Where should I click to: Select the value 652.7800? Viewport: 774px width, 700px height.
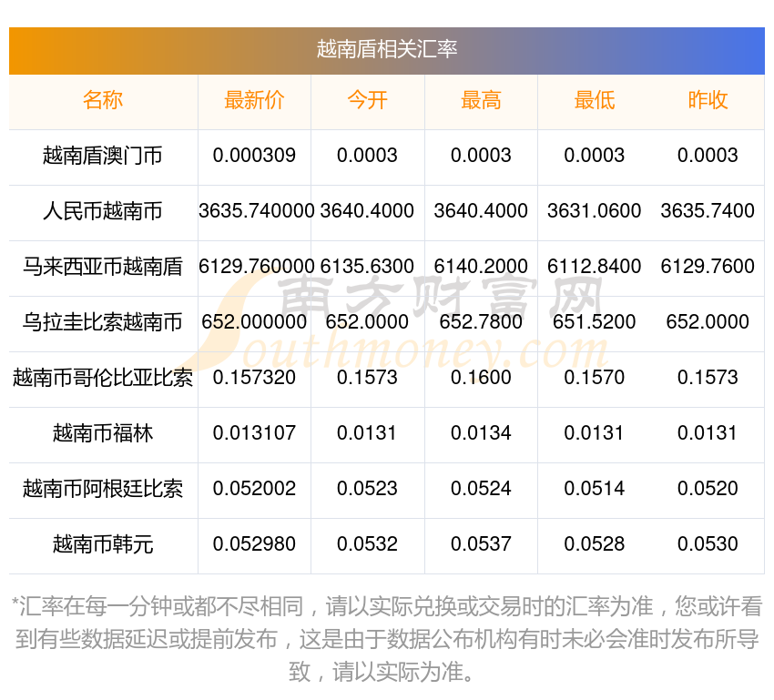(x=481, y=321)
